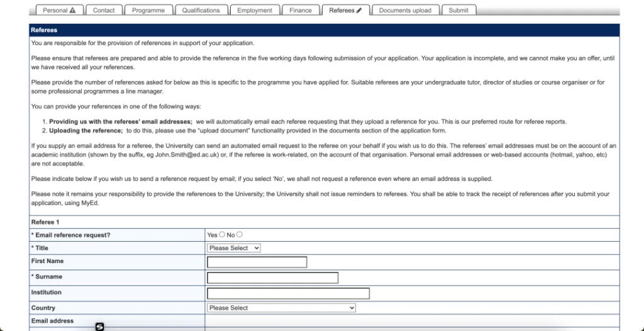Click the pencil icon on Referees tab
Screen dimensions: 644x331
coord(359,11)
